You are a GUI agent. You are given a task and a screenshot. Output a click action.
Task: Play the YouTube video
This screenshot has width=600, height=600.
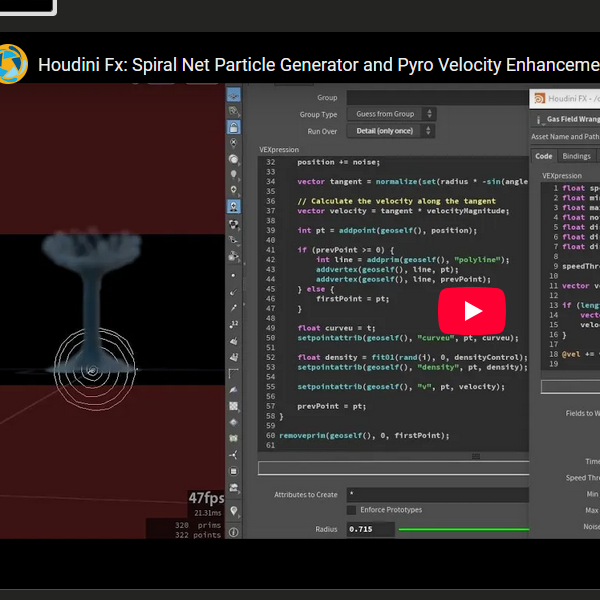click(x=471, y=311)
